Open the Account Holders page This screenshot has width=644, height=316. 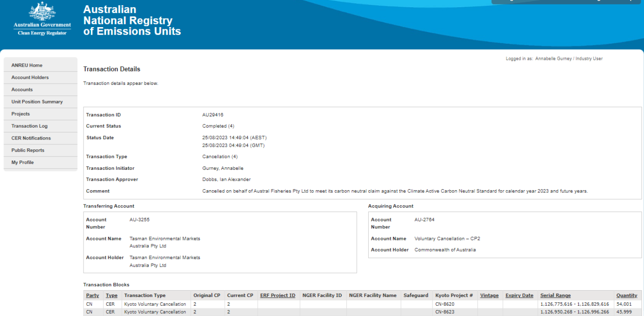(30, 77)
